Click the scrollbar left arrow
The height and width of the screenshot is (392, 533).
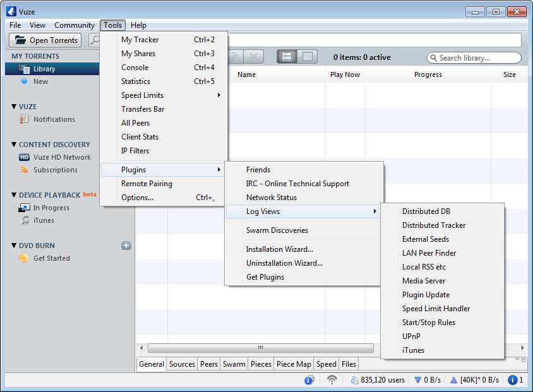click(141, 348)
